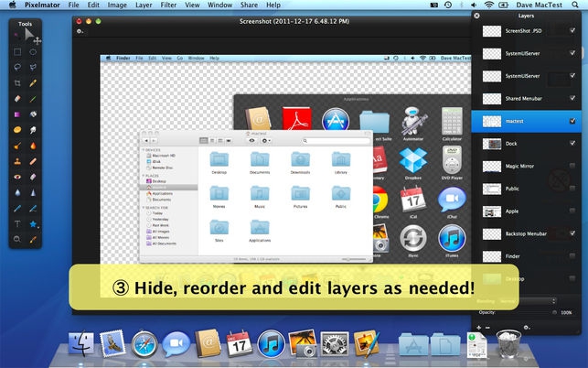The width and height of the screenshot is (588, 368).
Task: Hide the ScreenShot .PSD layer
Action: 572,30
